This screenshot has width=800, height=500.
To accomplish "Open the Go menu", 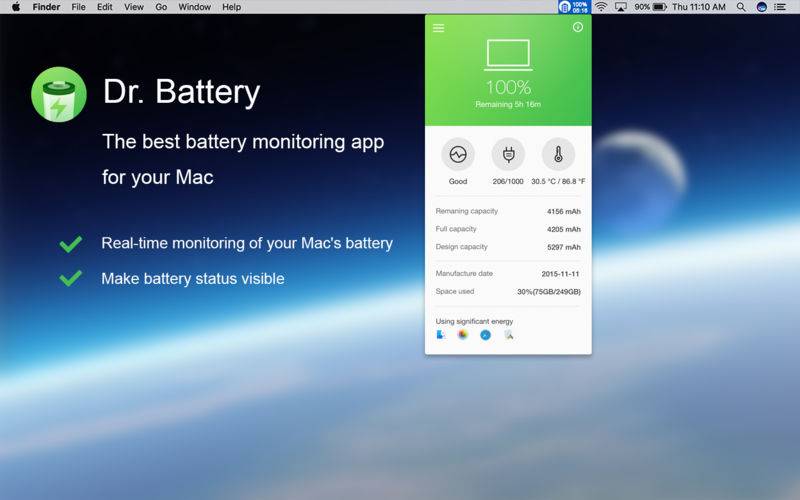I will (x=161, y=7).
